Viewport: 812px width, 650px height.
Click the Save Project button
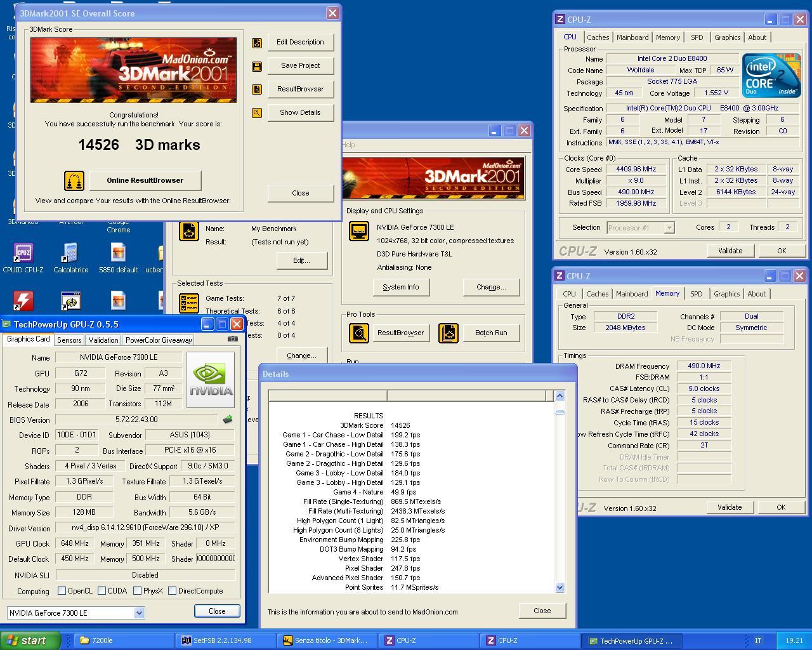click(x=300, y=66)
